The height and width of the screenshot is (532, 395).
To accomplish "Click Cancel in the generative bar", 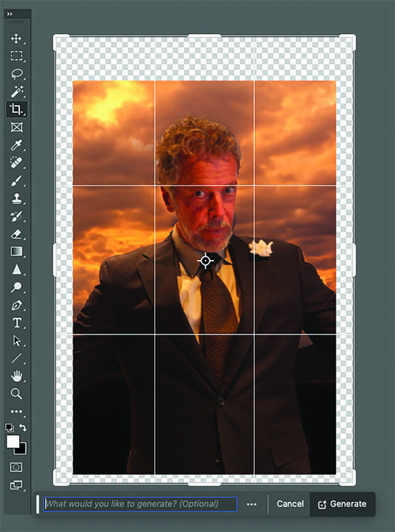I will (x=290, y=504).
